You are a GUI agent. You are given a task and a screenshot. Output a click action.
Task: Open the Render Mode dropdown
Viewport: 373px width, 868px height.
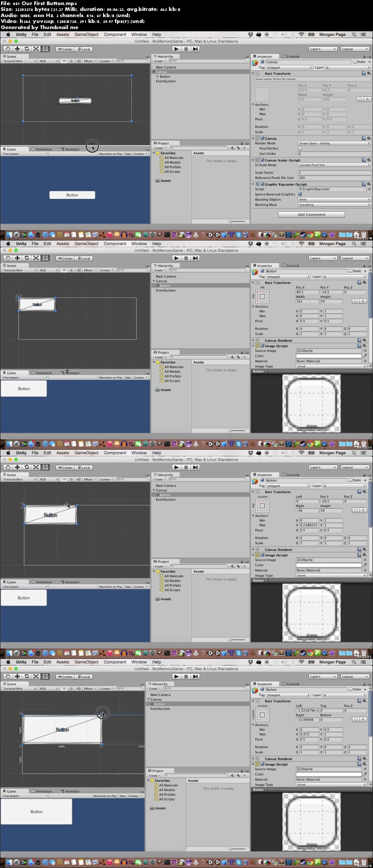click(334, 143)
